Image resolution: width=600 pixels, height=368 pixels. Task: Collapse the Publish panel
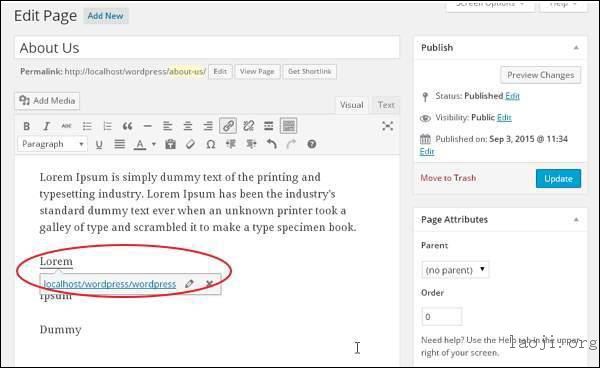pyautogui.click(x=576, y=48)
